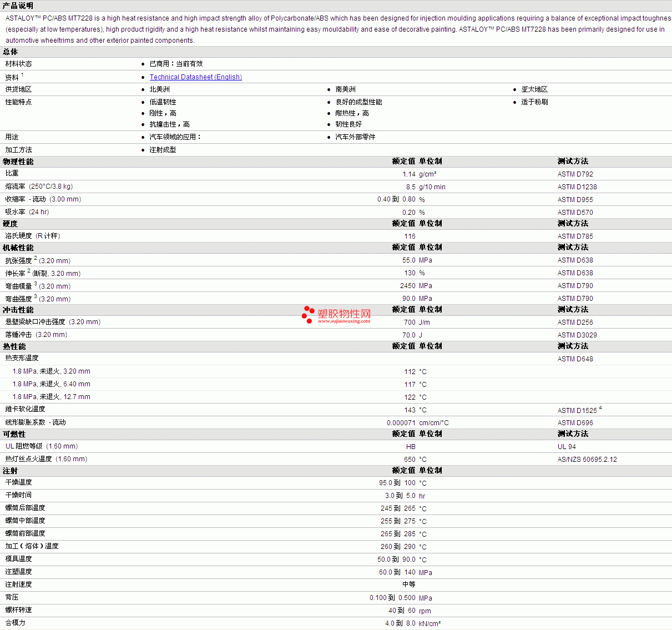Open the Technical Datasheet (English) link

click(195, 77)
